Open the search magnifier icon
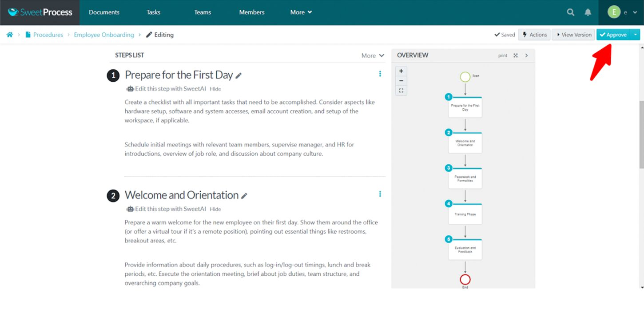Viewport: 644px width, 317px height. pyautogui.click(x=571, y=12)
